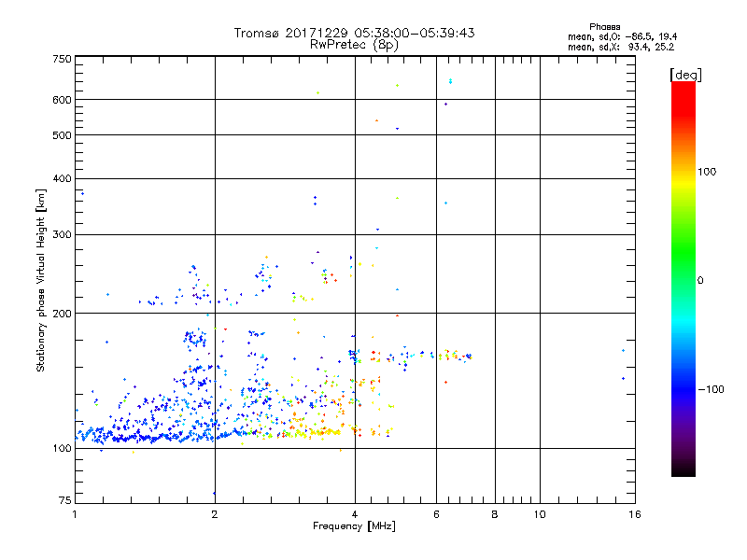Click the x-axis '16' tick label

635,514
